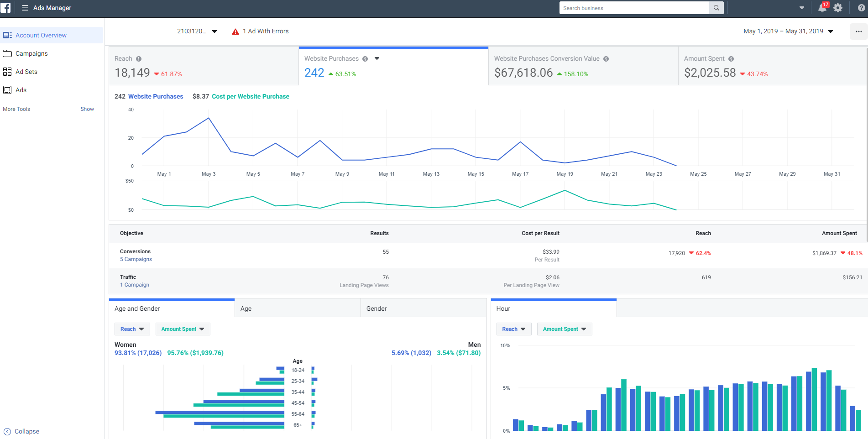Click the Ad Sets grid icon
Image resolution: width=868 pixels, height=439 pixels.
coord(7,72)
